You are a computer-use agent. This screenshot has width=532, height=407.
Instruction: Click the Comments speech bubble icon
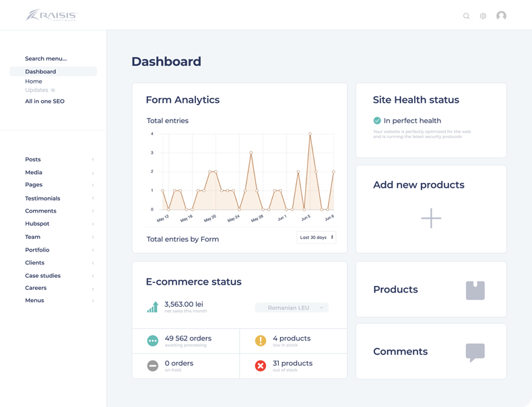[475, 352]
